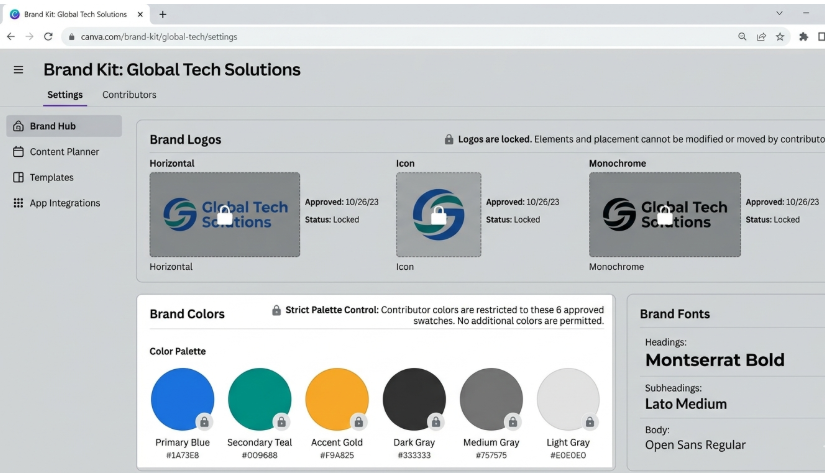Switch to the Settings tab

click(x=65, y=95)
